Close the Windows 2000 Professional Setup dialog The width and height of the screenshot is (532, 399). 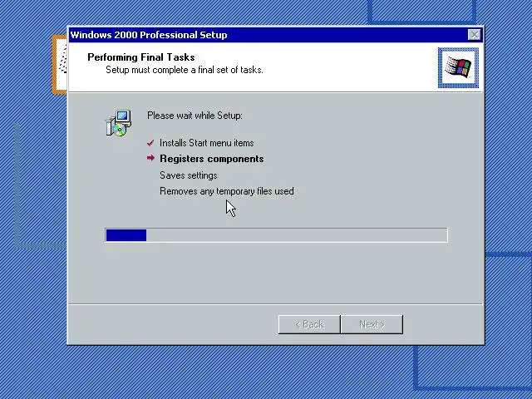(474, 35)
